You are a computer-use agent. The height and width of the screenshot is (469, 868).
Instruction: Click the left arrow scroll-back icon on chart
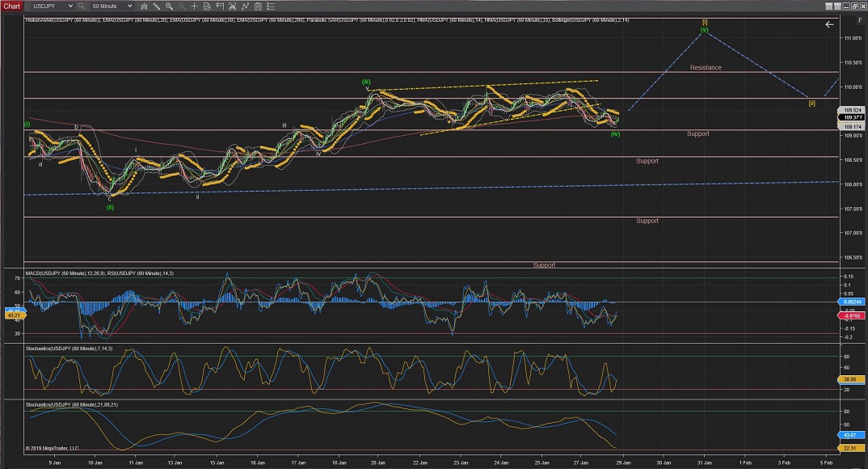click(x=829, y=24)
